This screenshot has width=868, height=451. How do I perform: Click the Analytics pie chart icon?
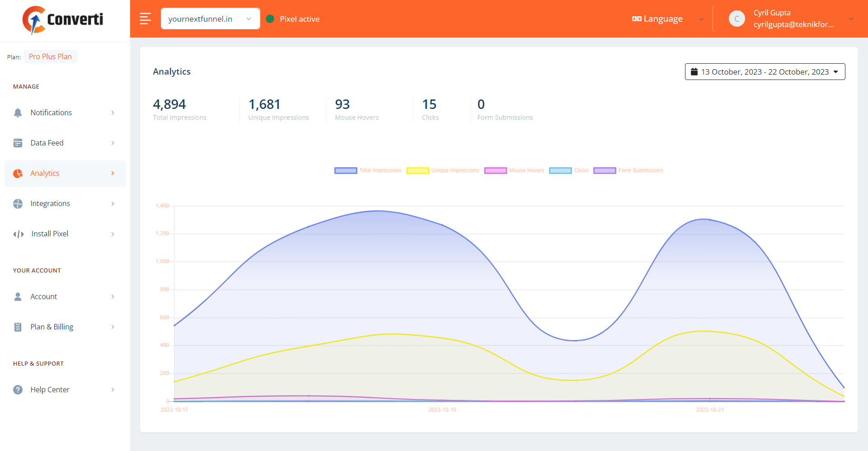tap(18, 173)
